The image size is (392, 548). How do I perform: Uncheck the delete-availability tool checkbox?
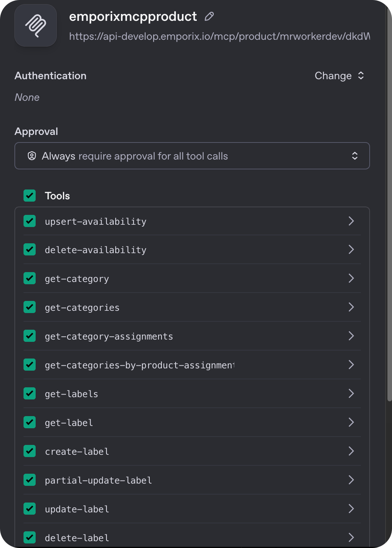(30, 249)
